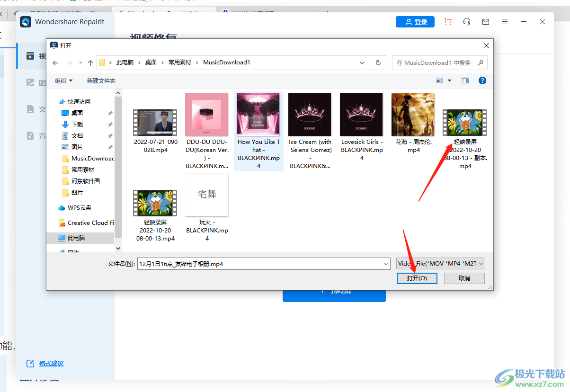
Task: Select 下载 in the navigation tree
Action: 77,125
